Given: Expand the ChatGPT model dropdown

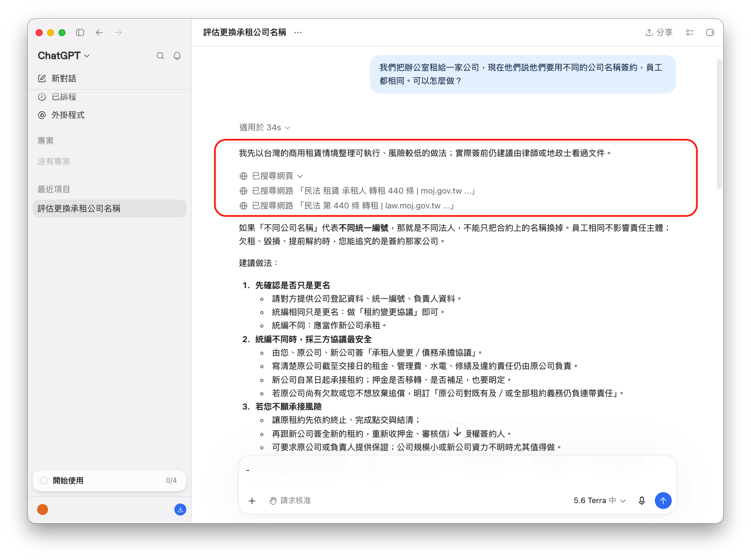Looking at the screenshot, I should pyautogui.click(x=64, y=56).
